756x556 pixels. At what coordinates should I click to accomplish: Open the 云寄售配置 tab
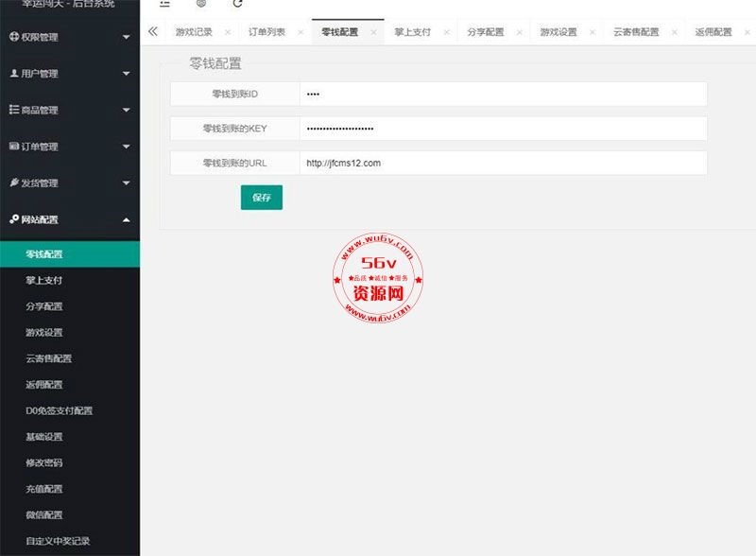tap(636, 32)
